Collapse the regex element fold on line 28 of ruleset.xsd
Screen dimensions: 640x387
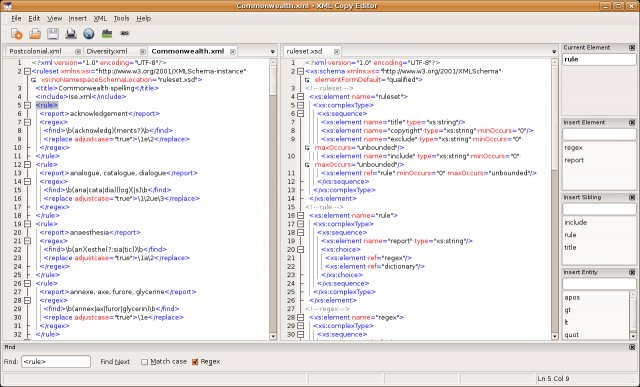(300, 317)
